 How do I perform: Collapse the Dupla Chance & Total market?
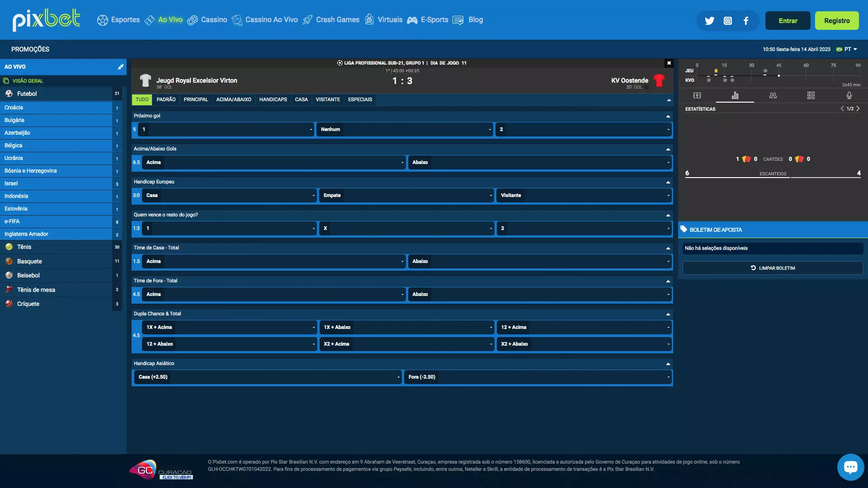coord(668,314)
